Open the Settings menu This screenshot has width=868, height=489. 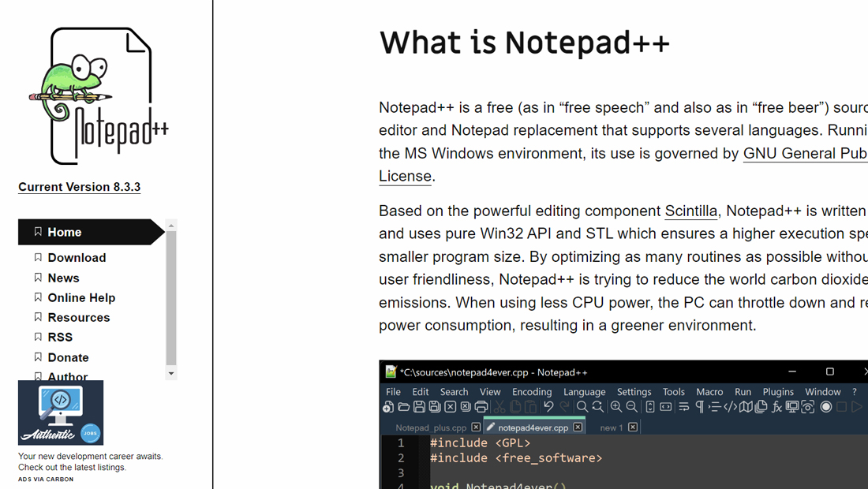pos(634,392)
